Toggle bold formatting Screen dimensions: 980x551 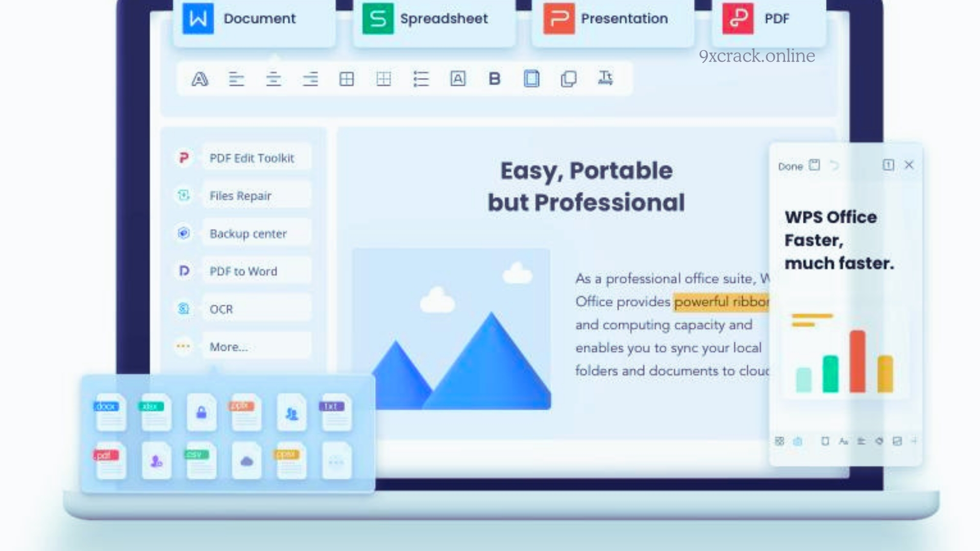click(494, 79)
